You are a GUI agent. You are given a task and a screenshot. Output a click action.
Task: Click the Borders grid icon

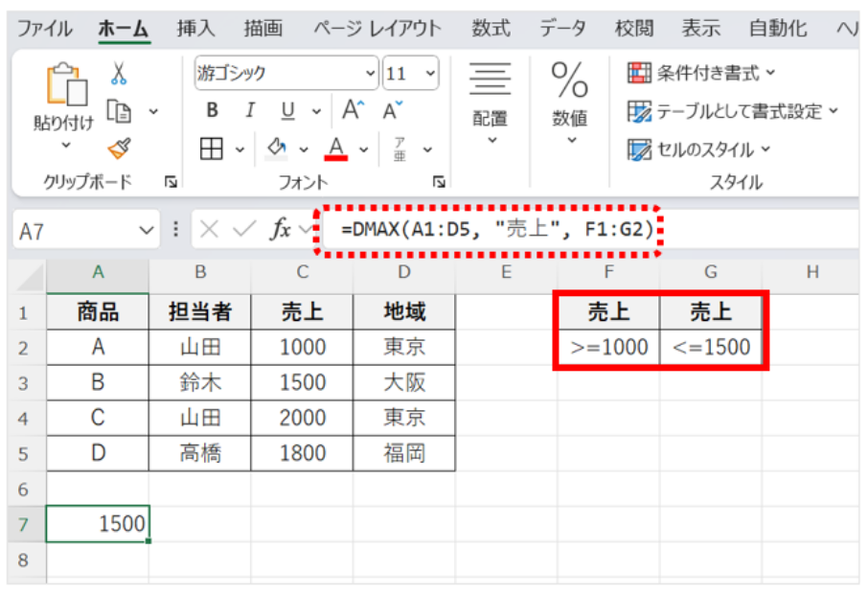(212, 148)
